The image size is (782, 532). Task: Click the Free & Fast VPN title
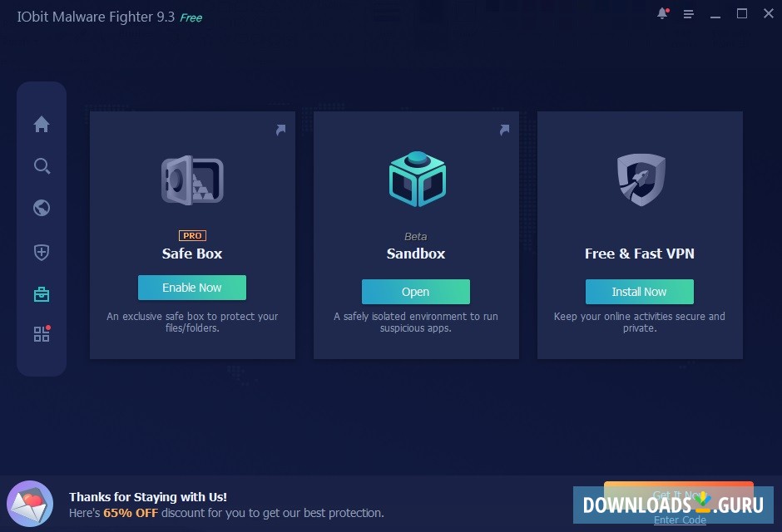point(640,254)
